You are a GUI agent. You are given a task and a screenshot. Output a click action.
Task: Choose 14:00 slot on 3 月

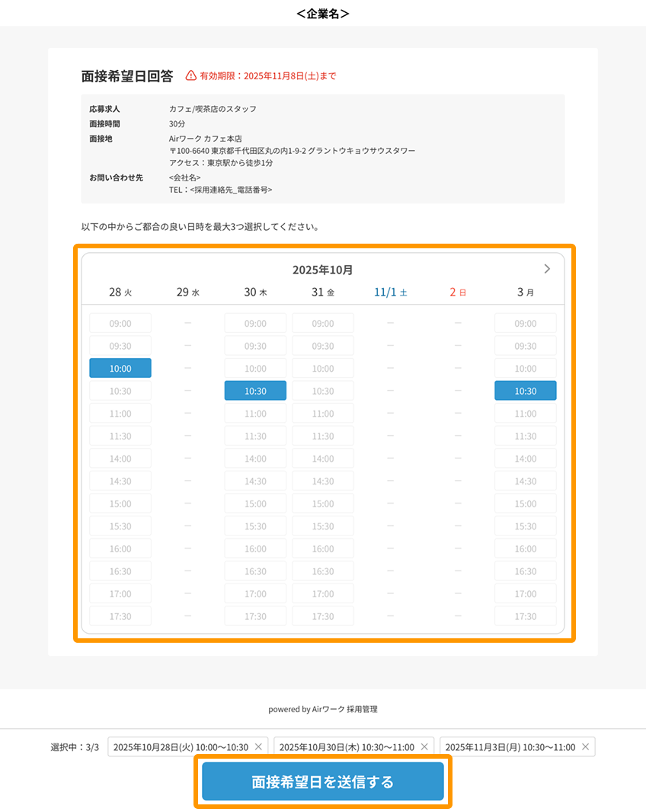526,459
